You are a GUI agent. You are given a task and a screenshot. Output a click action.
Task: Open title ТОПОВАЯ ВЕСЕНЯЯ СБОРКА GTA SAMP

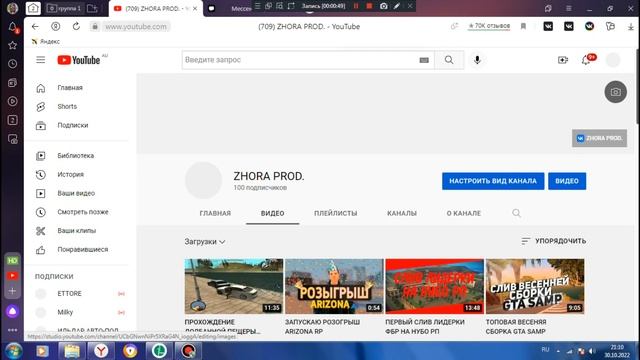(x=516, y=327)
